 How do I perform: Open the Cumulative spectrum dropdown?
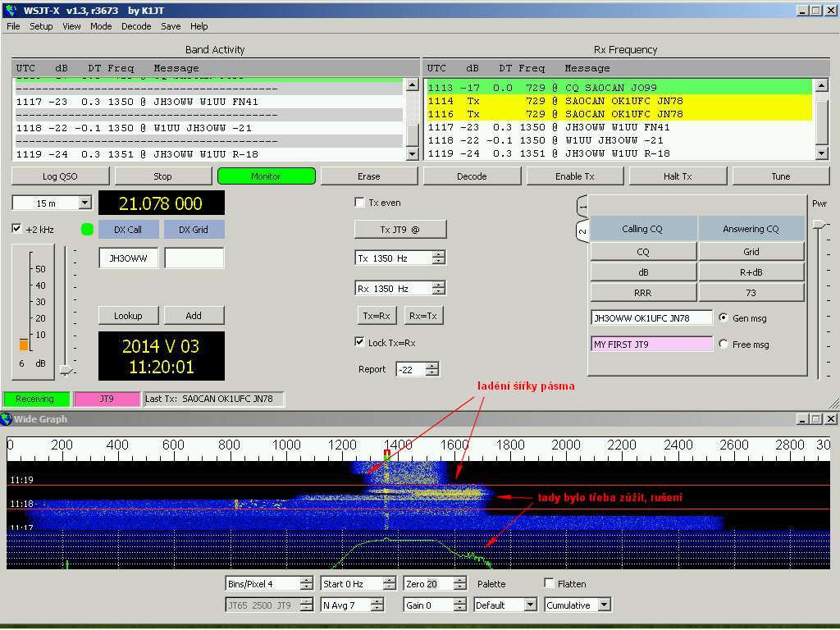coord(604,605)
